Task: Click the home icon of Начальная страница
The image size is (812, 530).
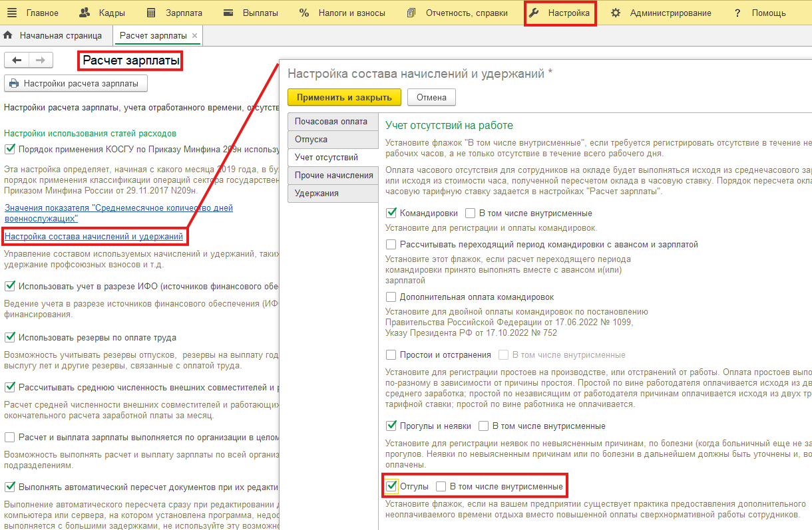Action: click(x=8, y=35)
